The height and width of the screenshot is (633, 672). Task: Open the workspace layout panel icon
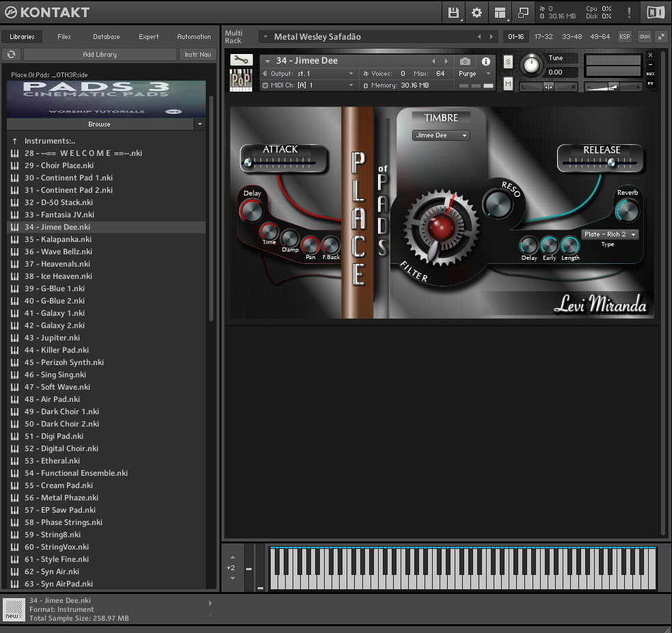click(500, 13)
